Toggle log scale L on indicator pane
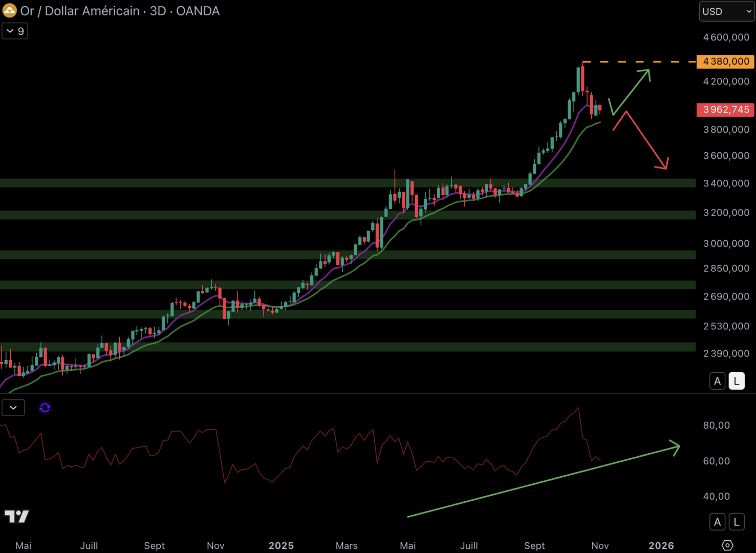The height and width of the screenshot is (553, 756). (x=737, y=522)
